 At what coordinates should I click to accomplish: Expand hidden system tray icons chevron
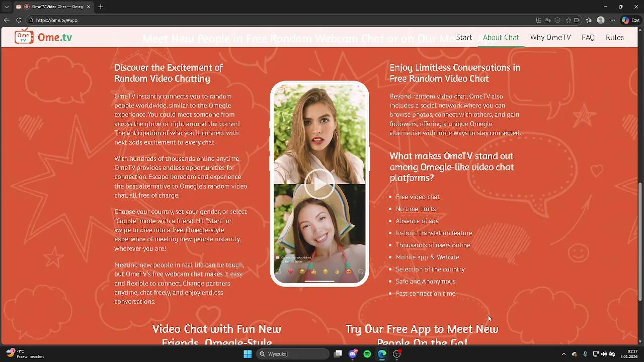(563, 354)
